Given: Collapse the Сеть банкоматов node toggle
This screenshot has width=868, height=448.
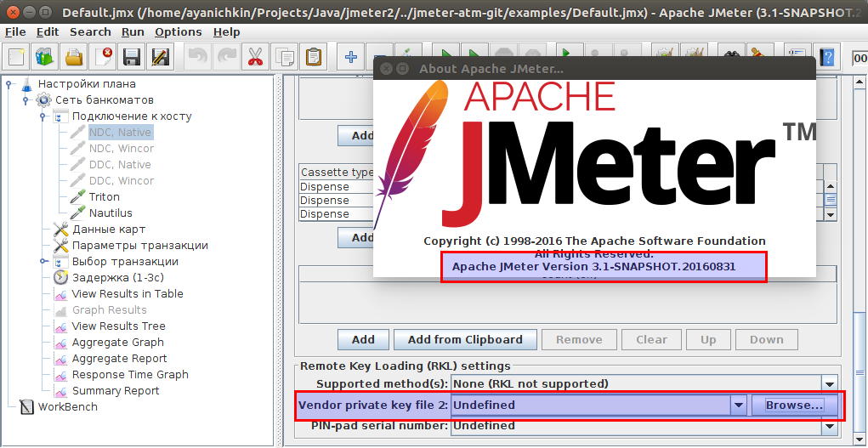Looking at the screenshot, I should [26, 100].
